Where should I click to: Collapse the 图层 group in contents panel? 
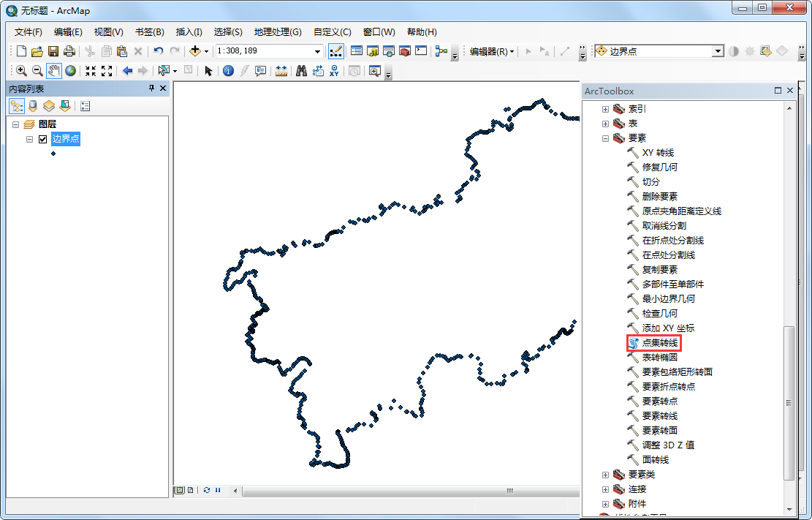click(18, 124)
